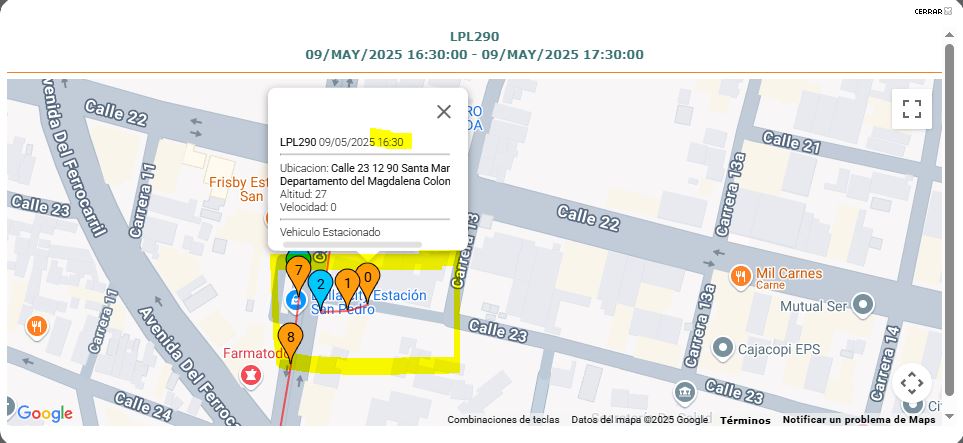The image size is (963, 443).
Task: Close the LPL290 info popup
Action: 444,111
